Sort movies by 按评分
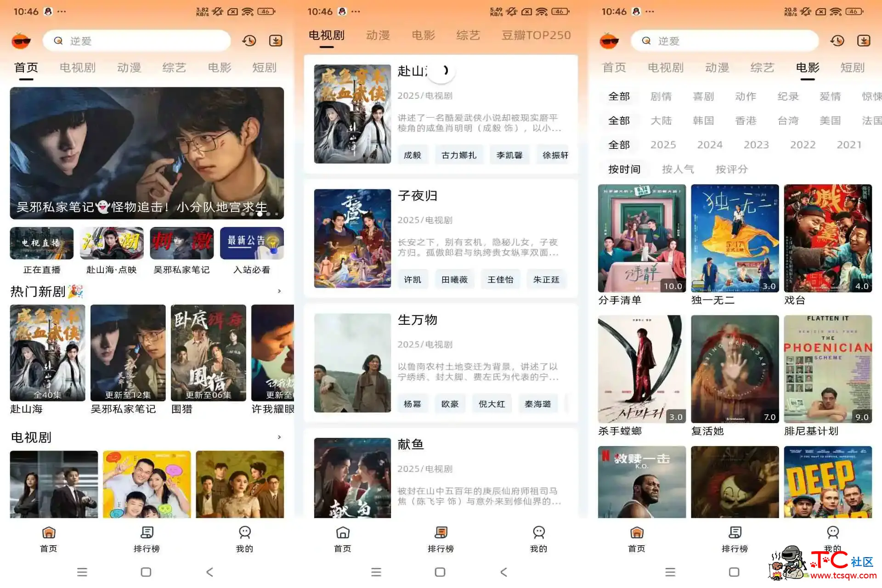This screenshot has width=882, height=588. 732,169
